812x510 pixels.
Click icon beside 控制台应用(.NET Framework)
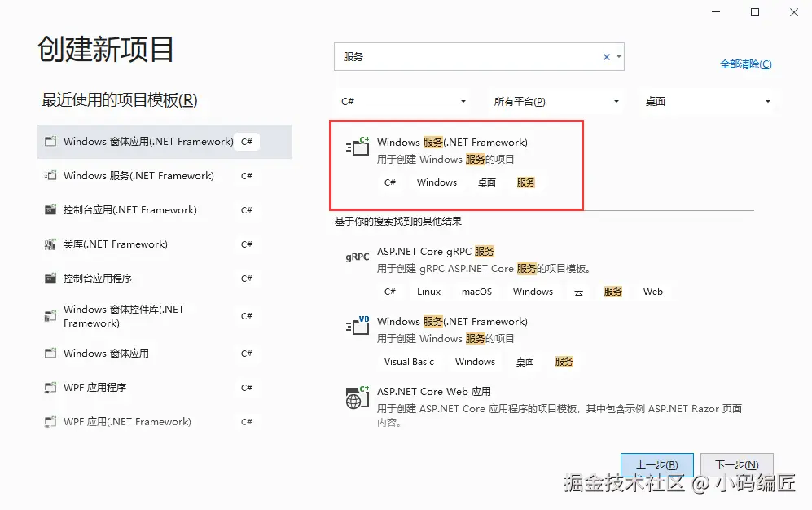[50, 209]
